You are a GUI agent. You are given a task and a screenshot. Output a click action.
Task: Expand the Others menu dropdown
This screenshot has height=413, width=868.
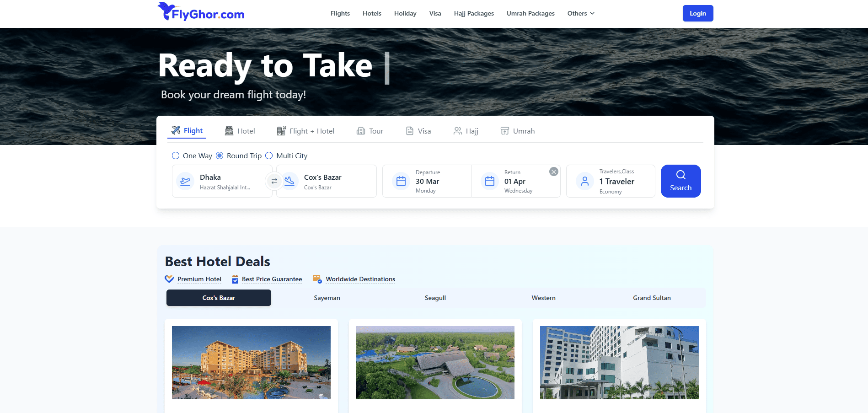click(581, 13)
